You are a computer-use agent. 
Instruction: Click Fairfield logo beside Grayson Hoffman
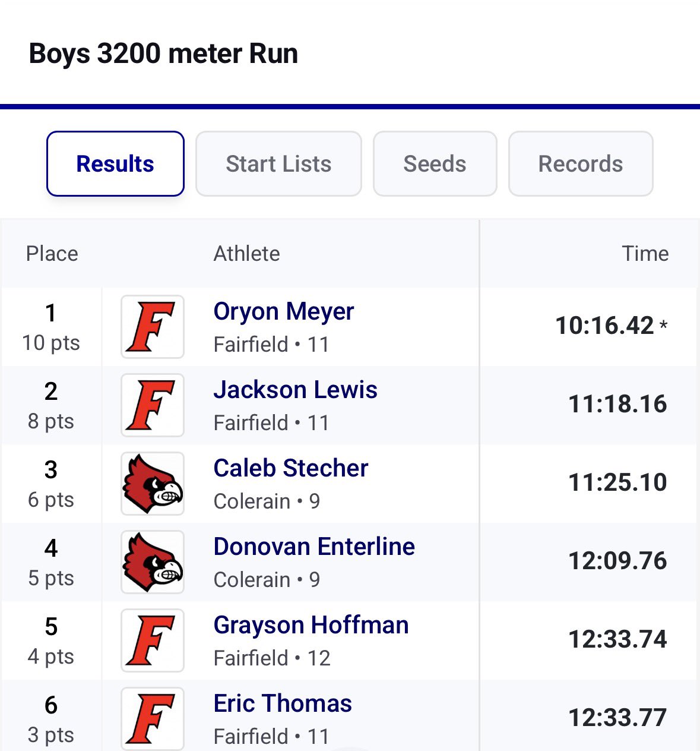click(x=153, y=640)
